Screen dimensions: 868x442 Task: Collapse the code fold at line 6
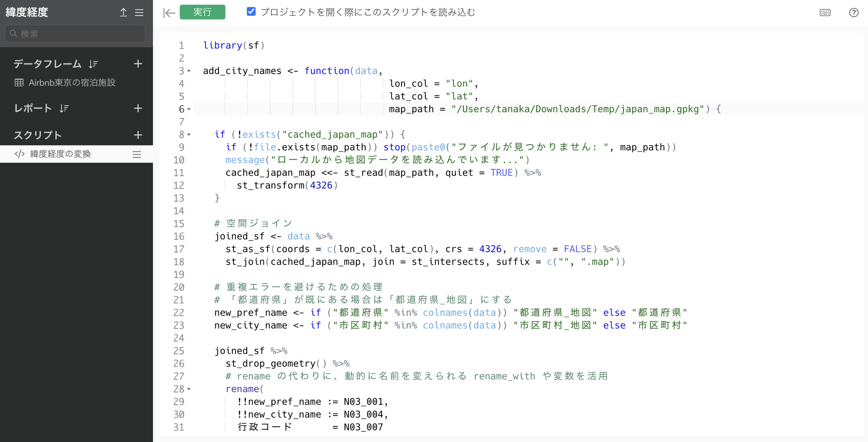click(x=189, y=109)
